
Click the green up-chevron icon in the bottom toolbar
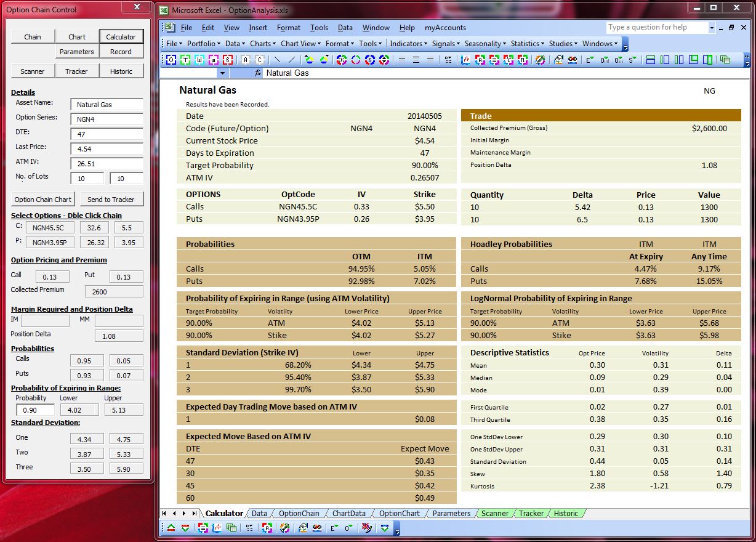(171, 528)
